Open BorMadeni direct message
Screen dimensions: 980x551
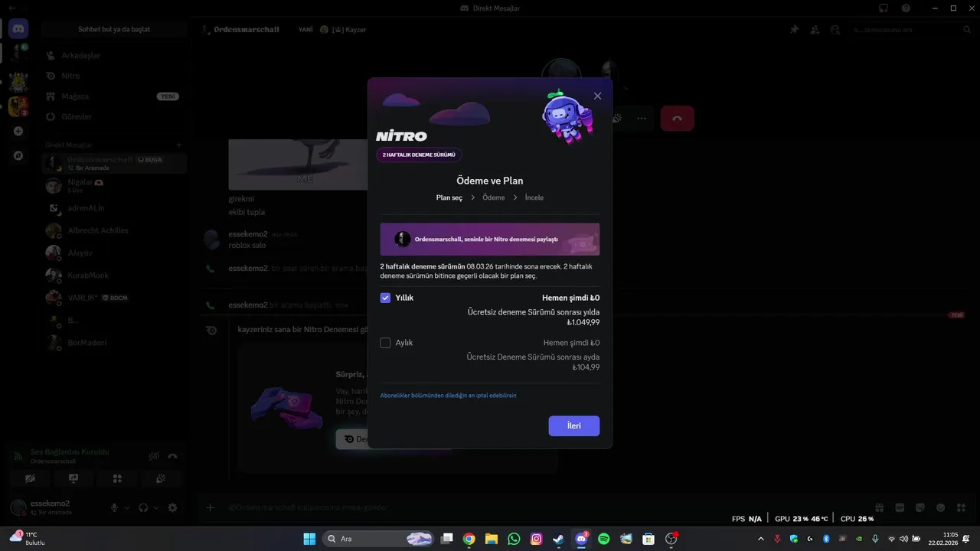[x=113, y=342]
